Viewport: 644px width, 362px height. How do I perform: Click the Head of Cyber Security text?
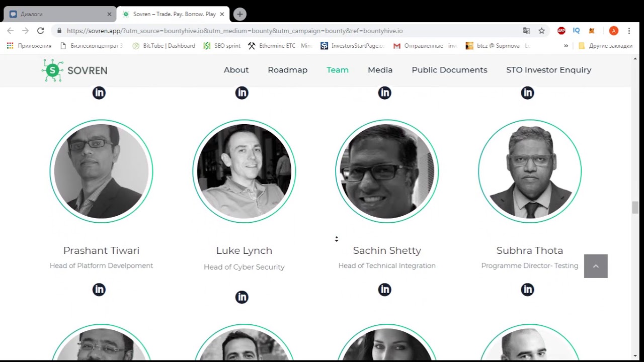[x=244, y=267]
